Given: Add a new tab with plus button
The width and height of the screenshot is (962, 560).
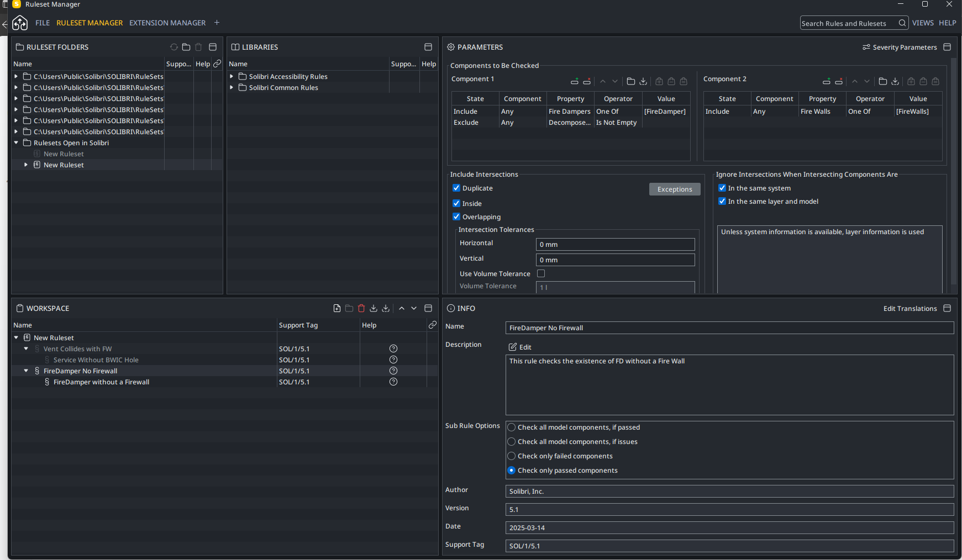Looking at the screenshot, I should click(217, 23).
